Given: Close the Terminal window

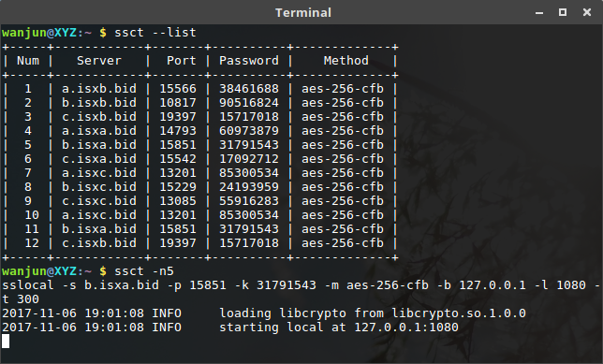Looking at the screenshot, I should pyautogui.click(x=587, y=13).
